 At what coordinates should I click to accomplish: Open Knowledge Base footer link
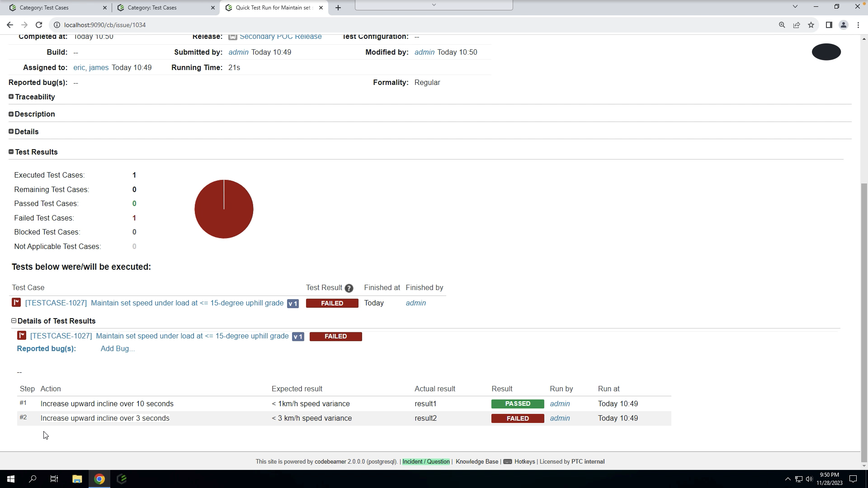pyautogui.click(x=476, y=461)
